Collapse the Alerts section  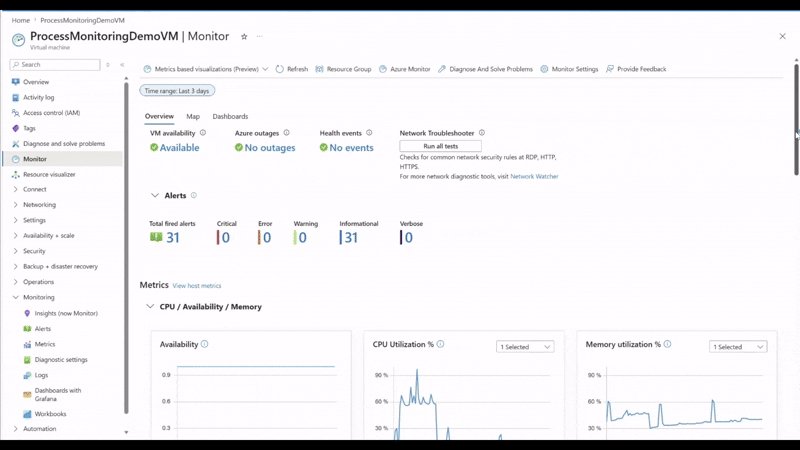155,195
